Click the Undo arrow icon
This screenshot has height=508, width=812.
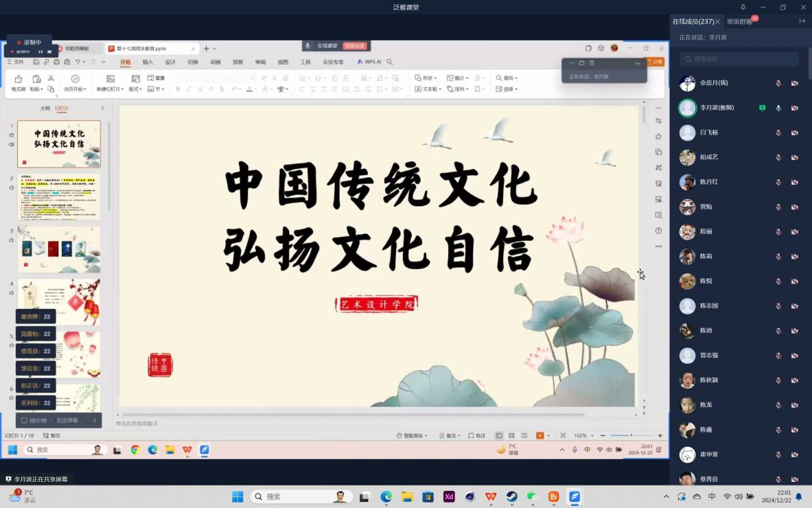point(78,62)
